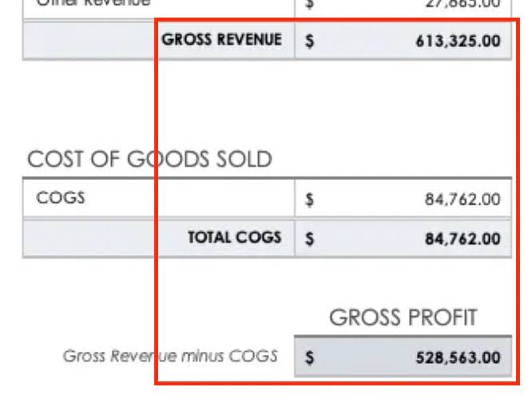The image size is (532, 411).
Task: Select the 613,325.00 gross revenue amount
Action: click(459, 41)
